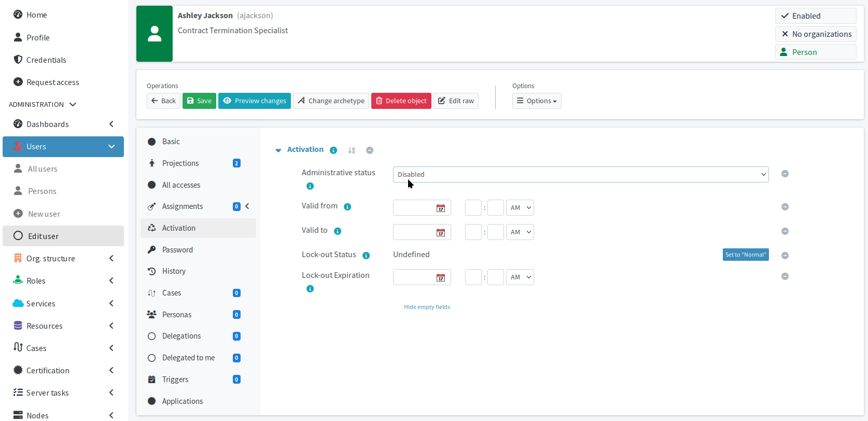Open the Password tab
This screenshot has height=421, width=868.
[x=177, y=250]
